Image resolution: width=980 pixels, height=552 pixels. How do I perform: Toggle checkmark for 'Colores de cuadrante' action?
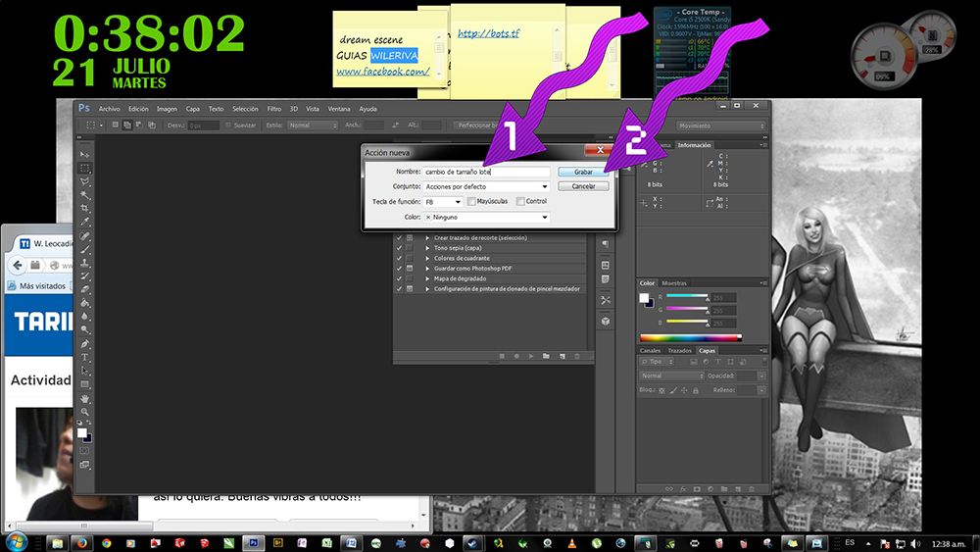click(x=399, y=258)
